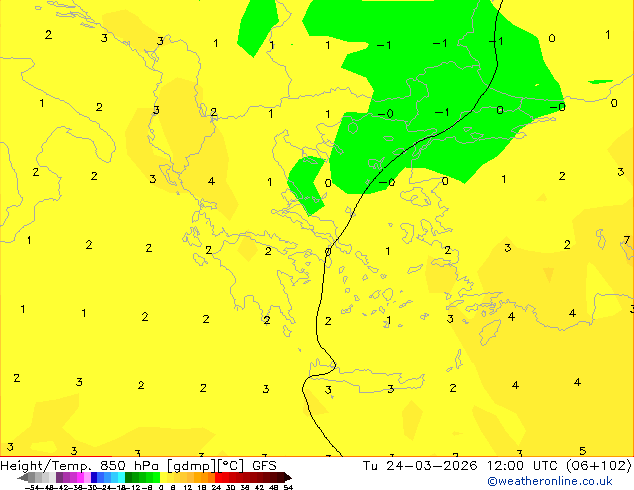Pick the dark green swatch on temperature scale
Image resolution: width=634 pixels, height=490 pixels.
pyautogui.click(x=128, y=477)
